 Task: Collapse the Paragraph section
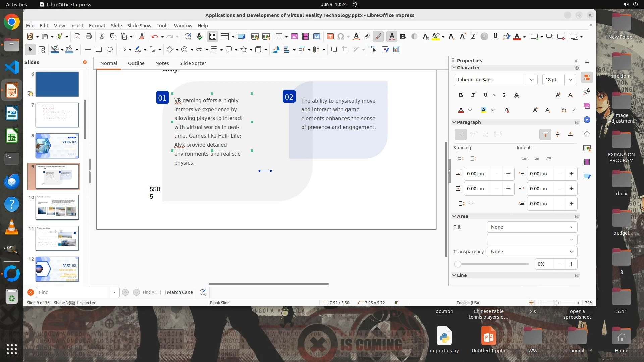[454, 122]
